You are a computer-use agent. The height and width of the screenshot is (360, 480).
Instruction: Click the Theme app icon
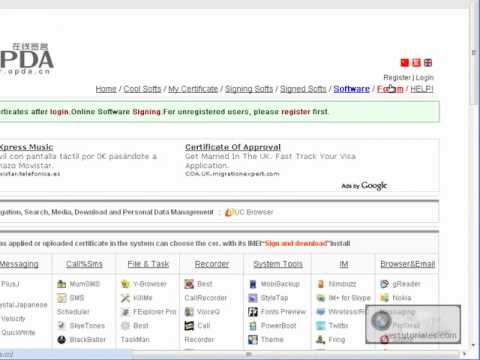tap(253, 340)
